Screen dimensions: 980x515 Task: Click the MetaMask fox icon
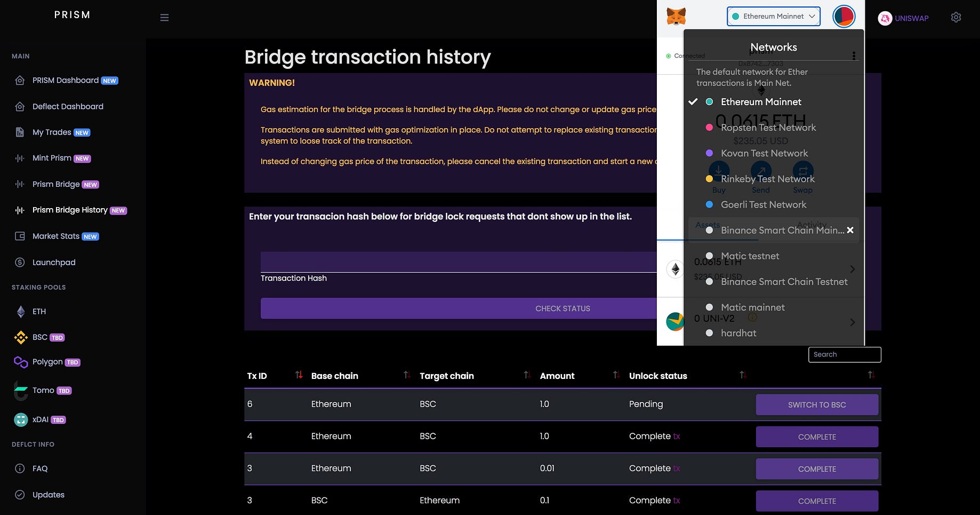pyautogui.click(x=676, y=17)
